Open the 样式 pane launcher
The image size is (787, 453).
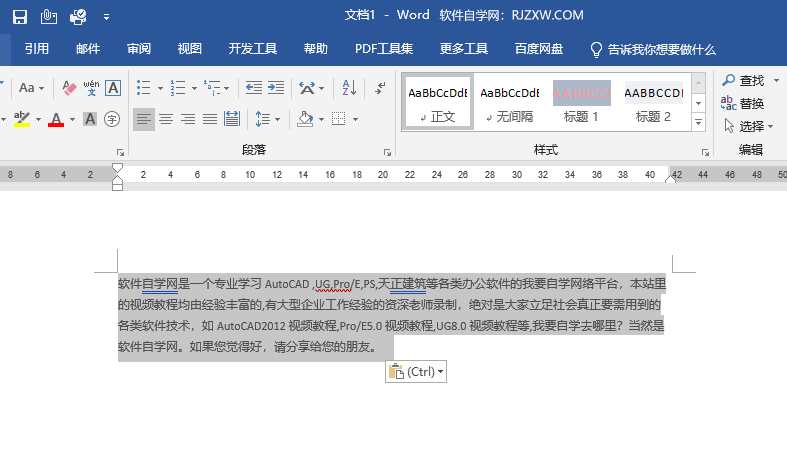pos(705,152)
